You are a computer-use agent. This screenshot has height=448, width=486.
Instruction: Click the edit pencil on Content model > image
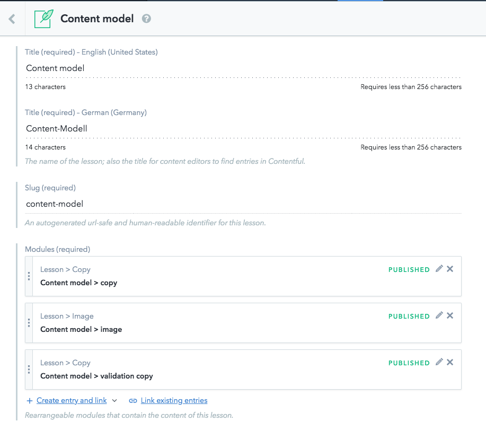[x=439, y=315]
